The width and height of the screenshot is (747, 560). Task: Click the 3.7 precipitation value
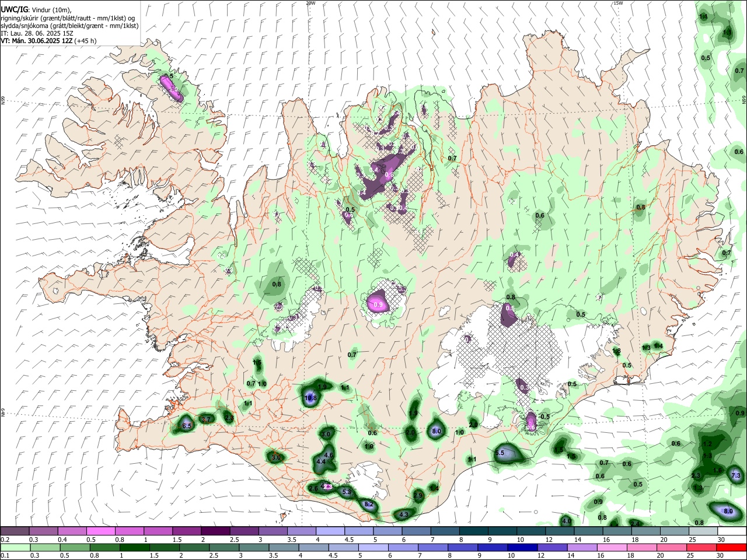[x=205, y=419]
